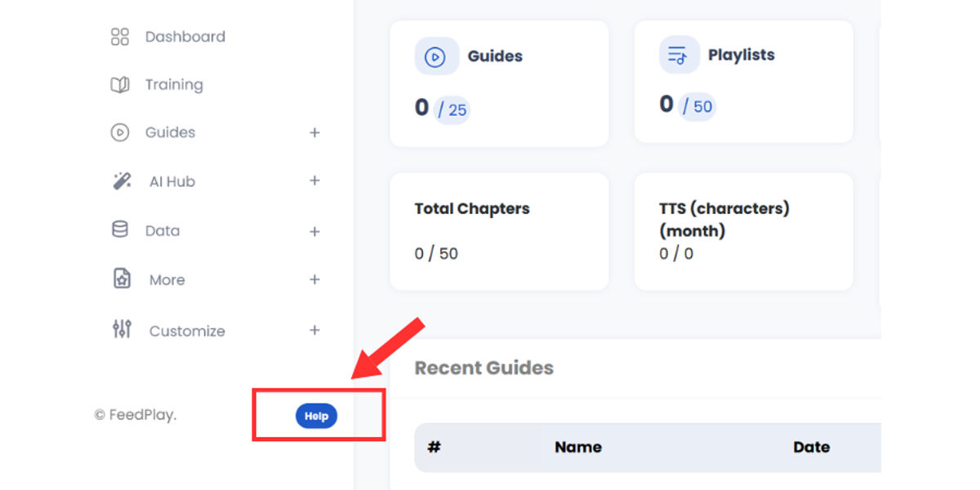Expand the AI Hub submenu plus

click(314, 180)
